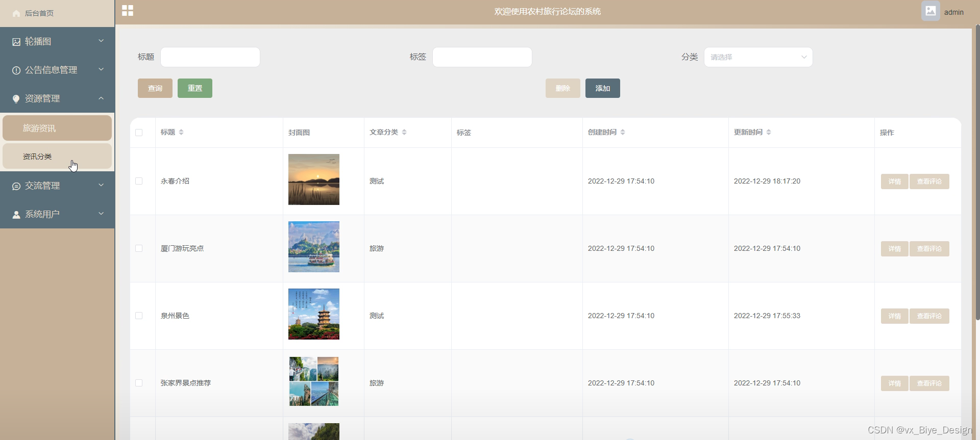Open the 后台首页 menu item

(57, 13)
